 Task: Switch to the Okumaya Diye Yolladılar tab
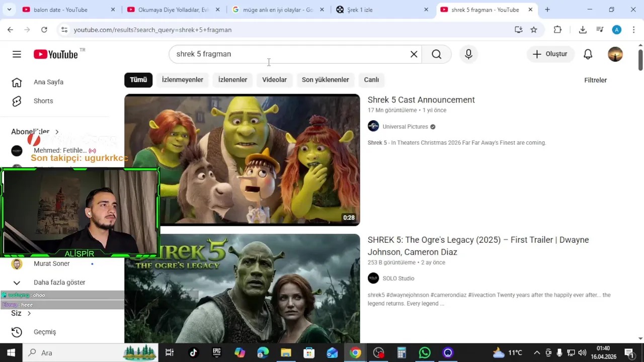click(174, 10)
